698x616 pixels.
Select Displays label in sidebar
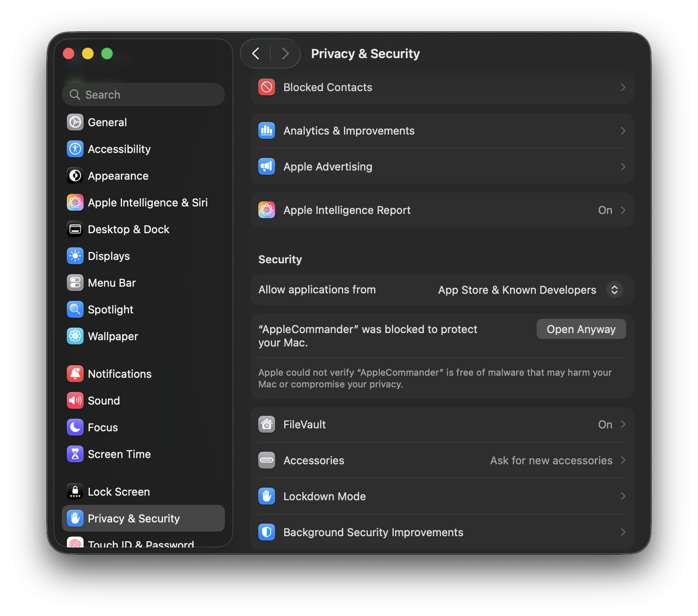109,256
